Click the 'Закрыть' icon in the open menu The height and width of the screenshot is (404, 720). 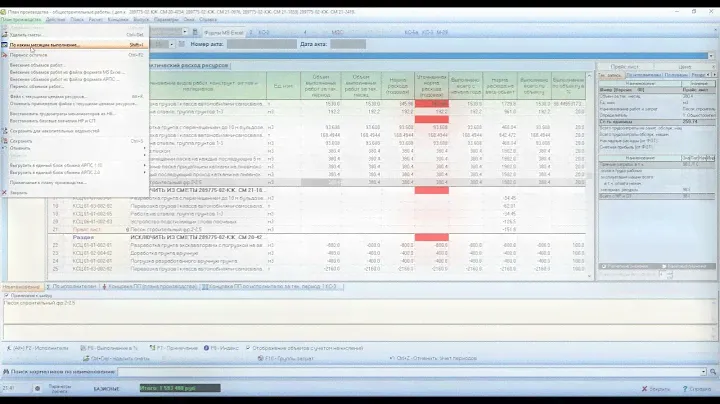pyautogui.click(x=5, y=192)
